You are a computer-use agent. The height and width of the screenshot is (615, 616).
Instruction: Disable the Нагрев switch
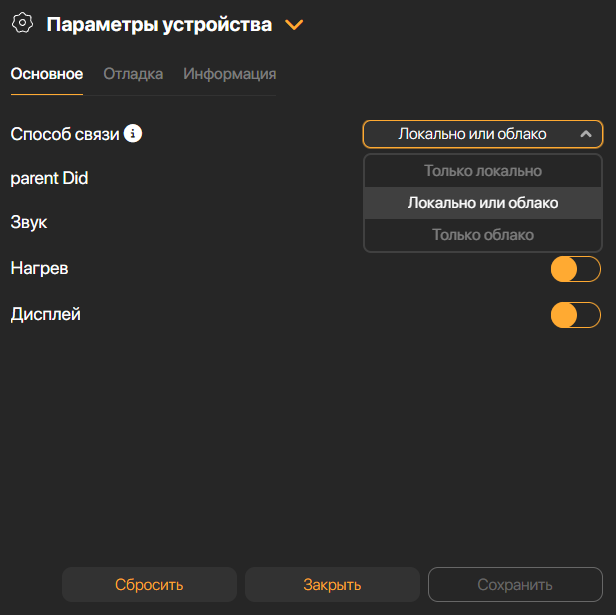tap(575, 269)
